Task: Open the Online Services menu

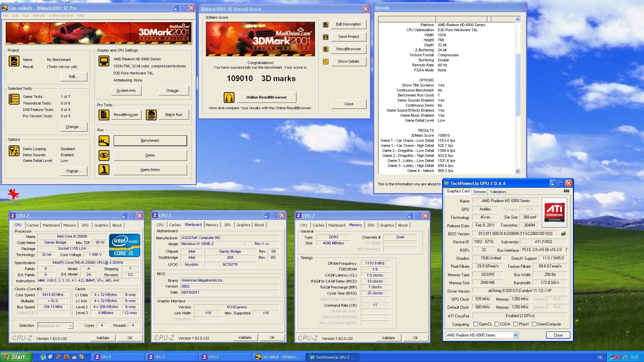Action: 61,15
